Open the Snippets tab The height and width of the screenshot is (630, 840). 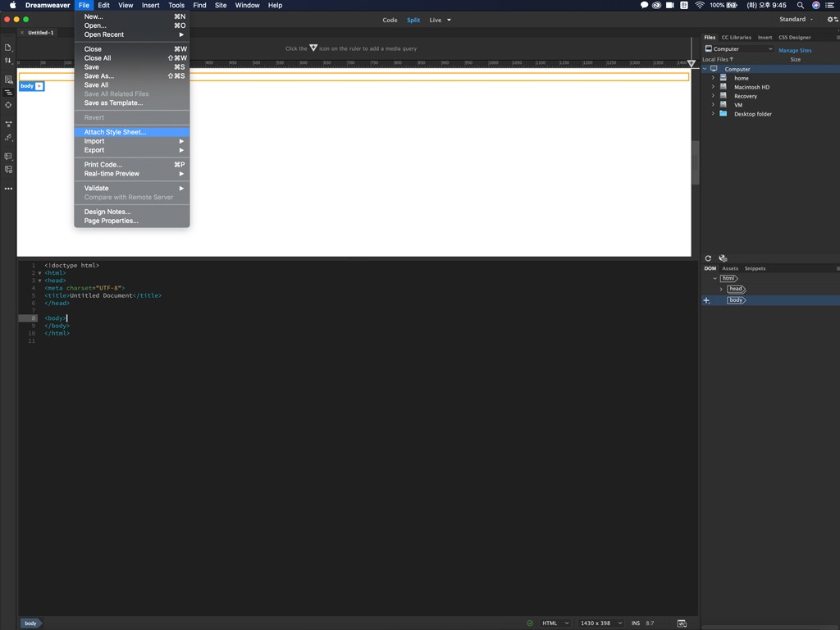755,268
